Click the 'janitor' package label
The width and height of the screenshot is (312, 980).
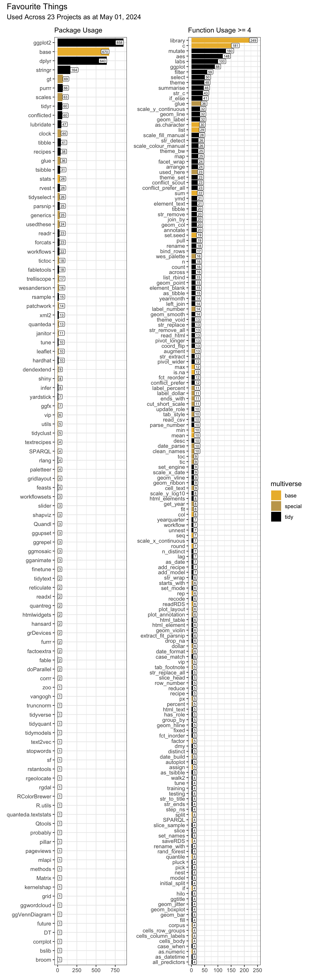pyautogui.click(x=44, y=333)
